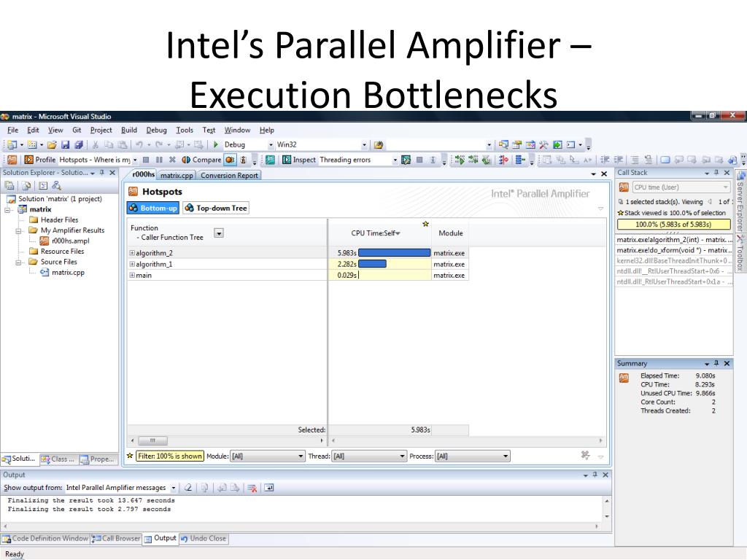Open the Win32 platform dropdown
747x560 pixels.
pos(365,145)
